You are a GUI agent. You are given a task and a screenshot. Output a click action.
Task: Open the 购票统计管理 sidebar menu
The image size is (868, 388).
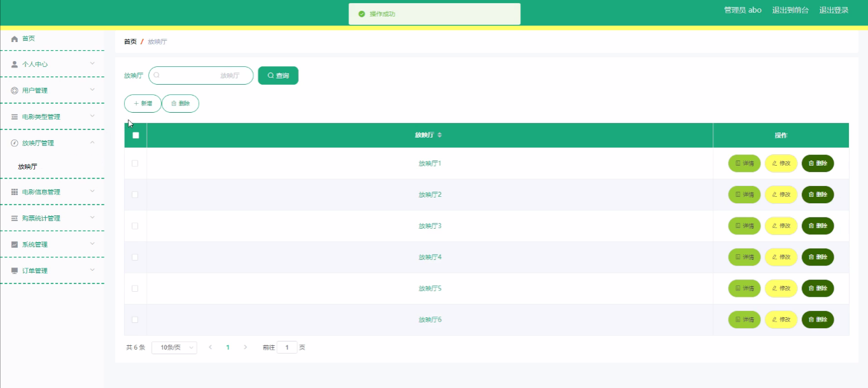tap(41, 218)
